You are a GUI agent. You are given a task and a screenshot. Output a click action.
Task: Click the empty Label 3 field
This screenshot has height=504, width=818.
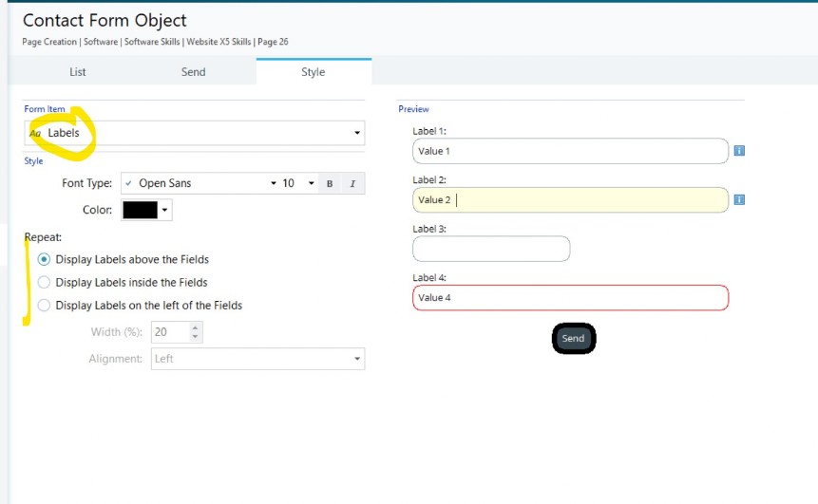pos(491,249)
